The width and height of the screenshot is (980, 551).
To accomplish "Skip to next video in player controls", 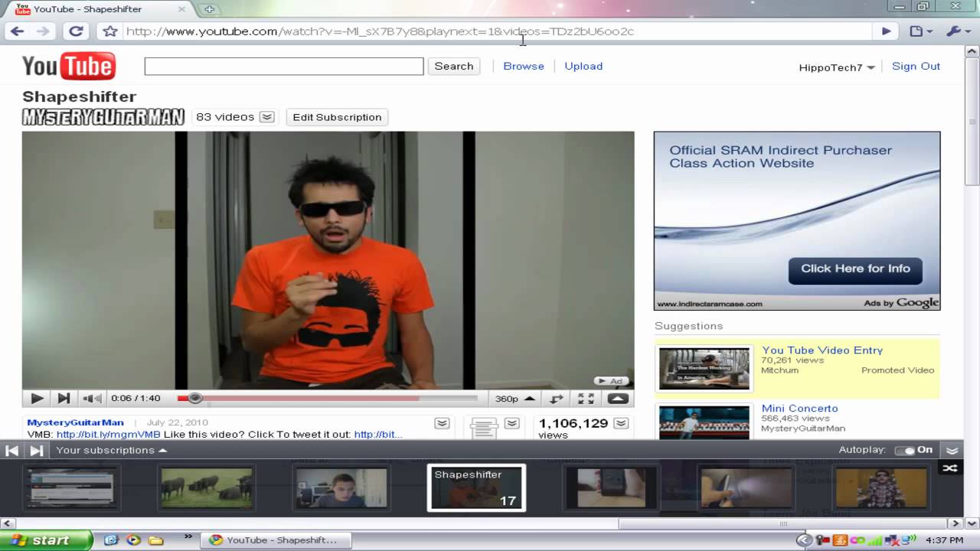I will 64,398.
